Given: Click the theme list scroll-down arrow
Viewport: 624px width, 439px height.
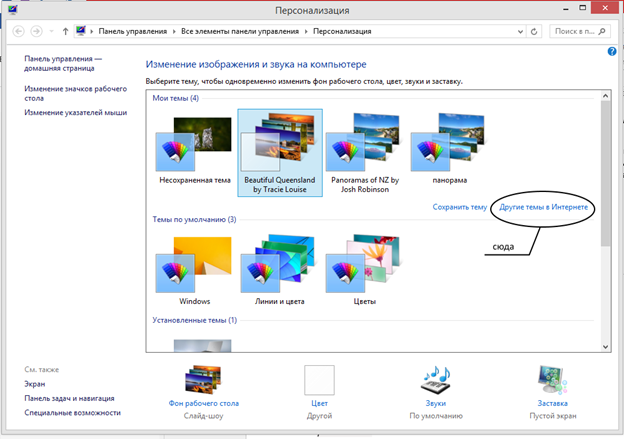Looking at the screenshot, I should tap(605, 347).
